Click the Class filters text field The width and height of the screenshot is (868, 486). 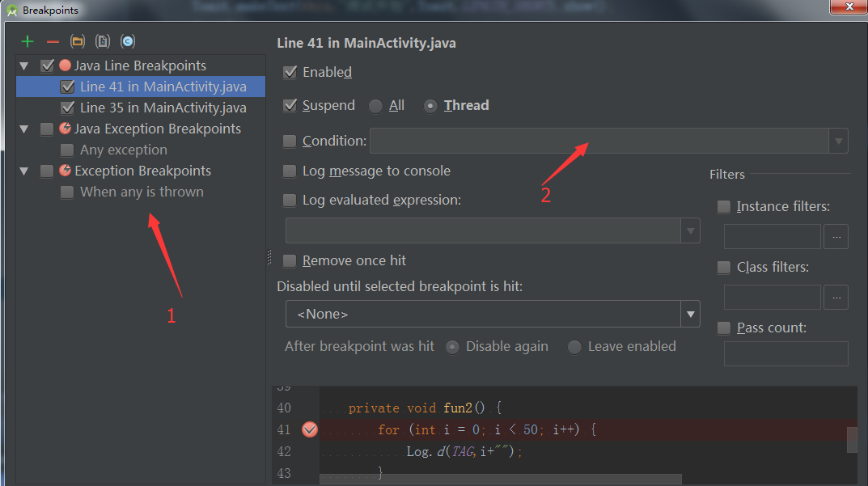click(773, 298)
